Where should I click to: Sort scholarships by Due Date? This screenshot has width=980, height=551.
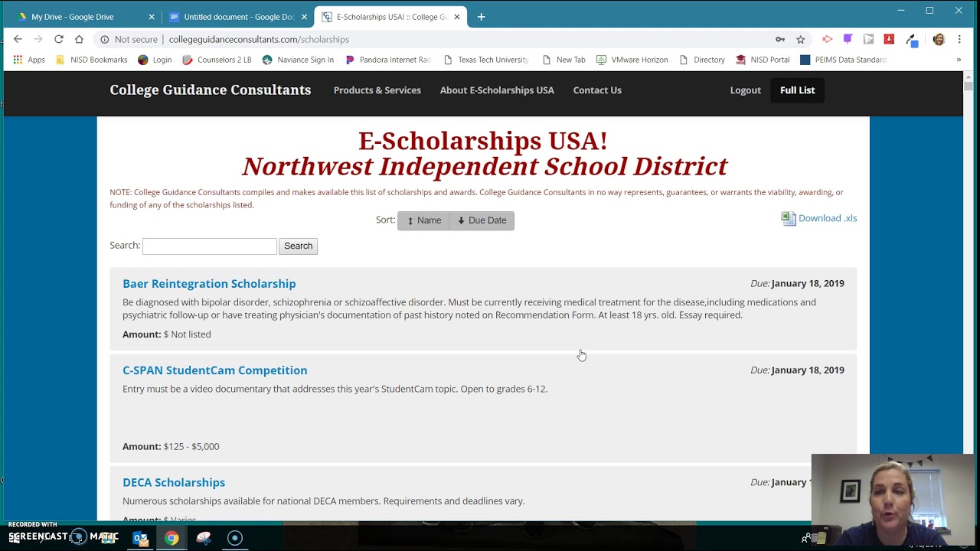[482, 220]
